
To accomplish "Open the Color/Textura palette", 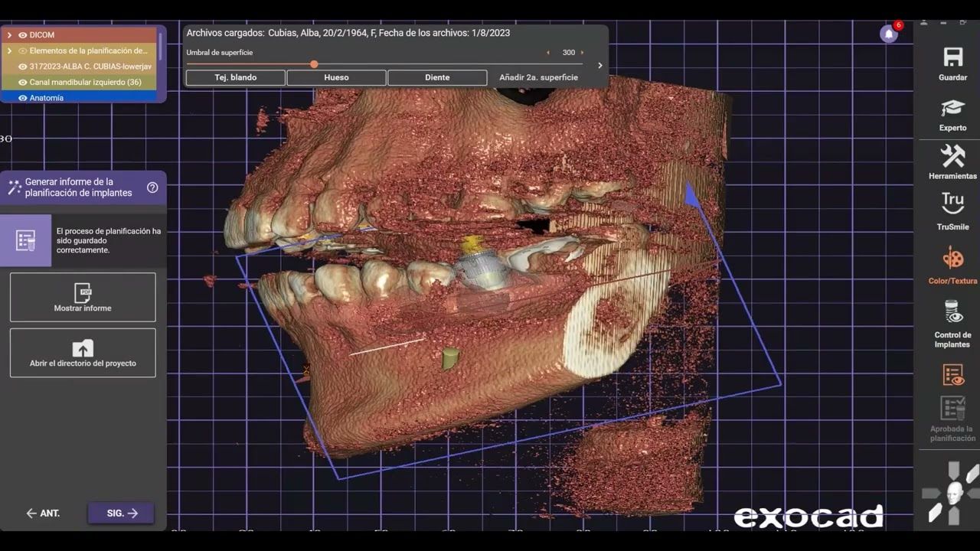I will 952,259.
